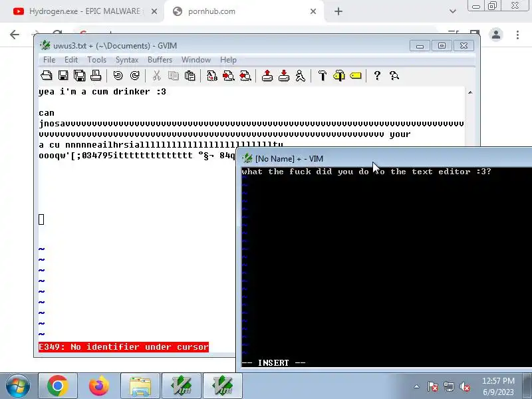Viewport: 532px width, 399px height.
Task: Click 'what the' line in VIM console window
Action: (x=366, y=172)
